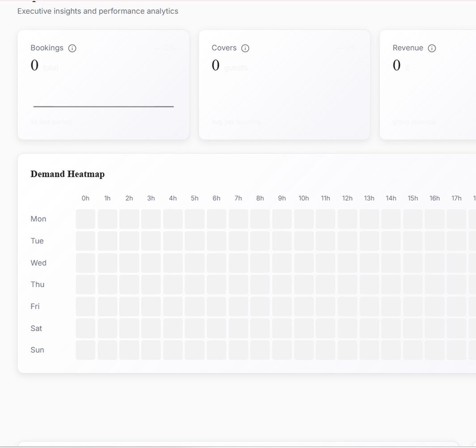Click the Revenue total value of 0

tap(396, 66)
